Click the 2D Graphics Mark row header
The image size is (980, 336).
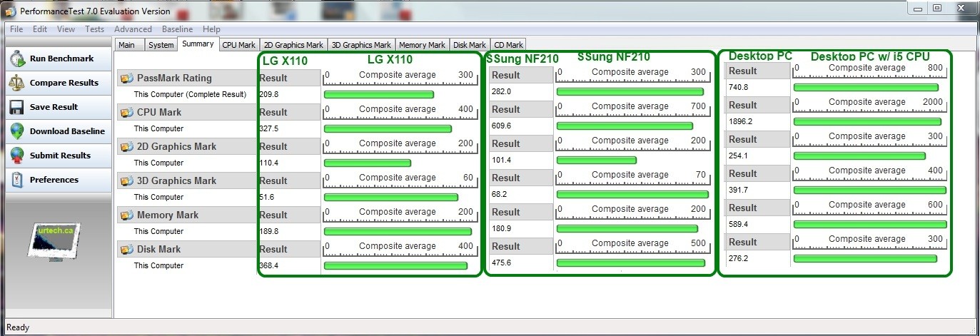coord(176,147)
